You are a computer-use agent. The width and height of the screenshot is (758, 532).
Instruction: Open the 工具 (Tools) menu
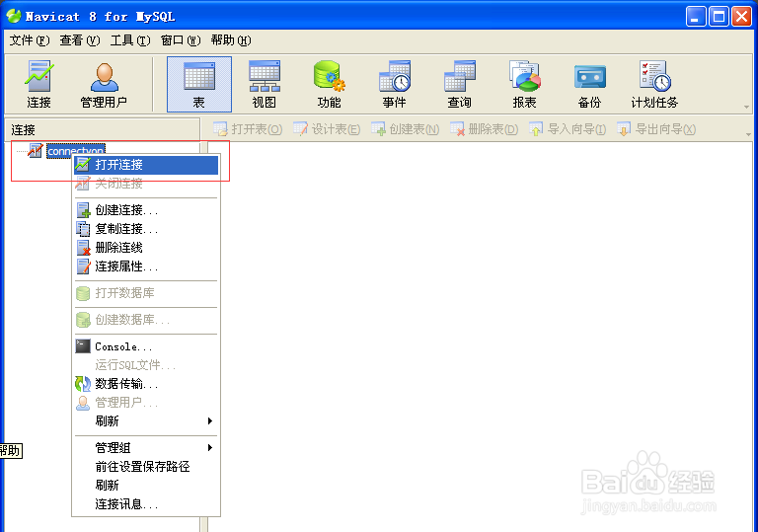pos(130,40)
